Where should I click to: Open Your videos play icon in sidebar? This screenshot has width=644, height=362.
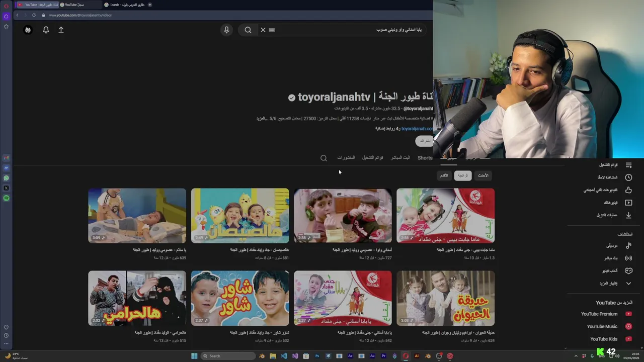[628, 203]
